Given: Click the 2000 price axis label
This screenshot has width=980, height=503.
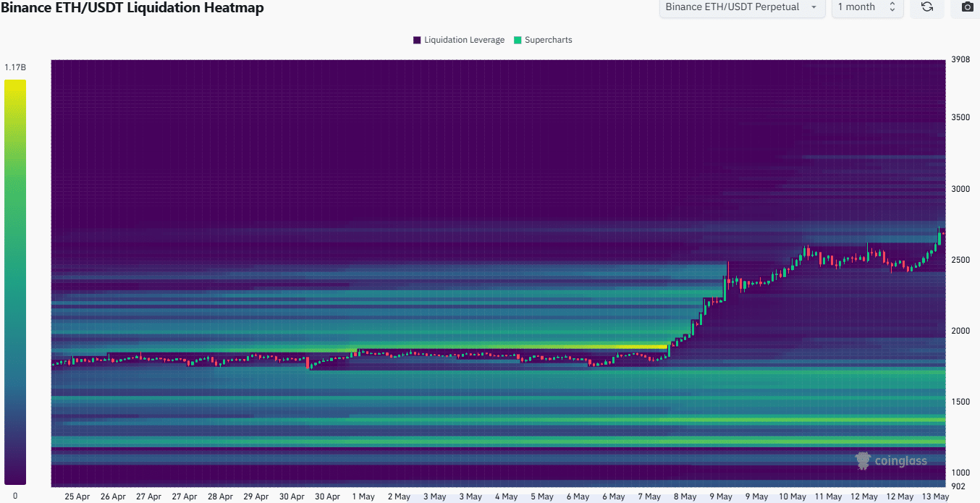Looking at the screenshot, I should pos(961,331).
